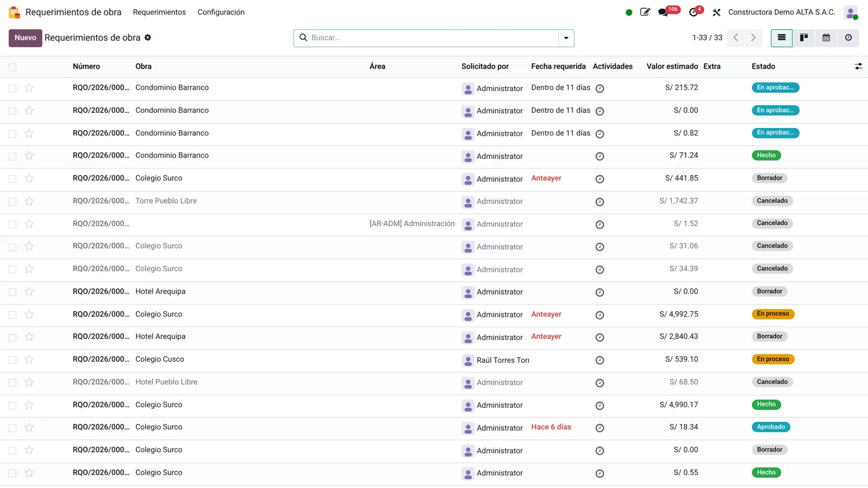
Task: Tick the select-all checkbox in the header
Action: click(x=12, y=67)
